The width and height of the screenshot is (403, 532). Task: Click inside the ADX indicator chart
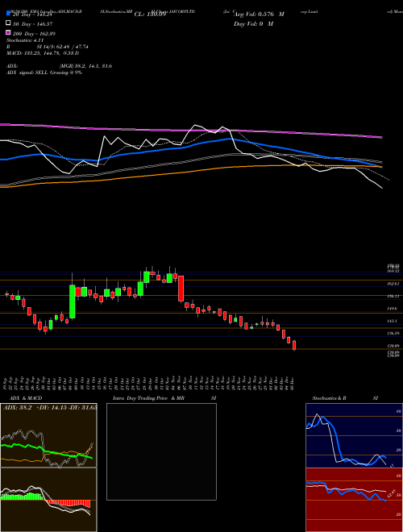coord(48,435)
